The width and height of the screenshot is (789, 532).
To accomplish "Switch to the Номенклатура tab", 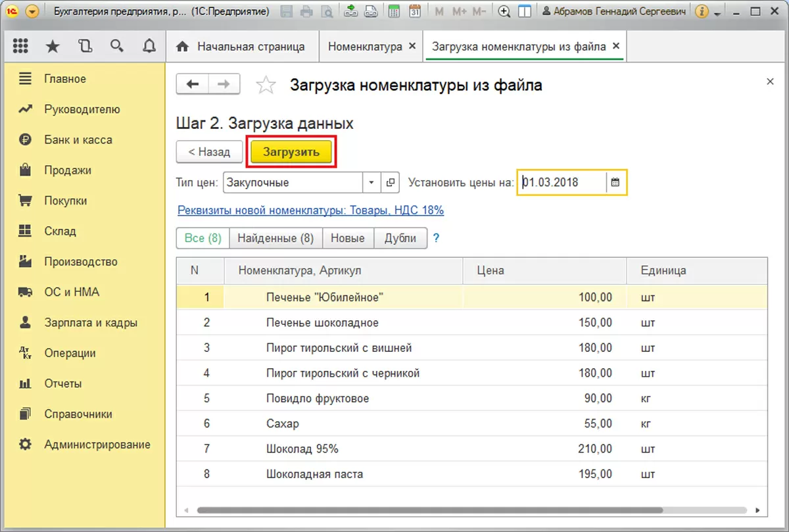I will tap(365, 47).
